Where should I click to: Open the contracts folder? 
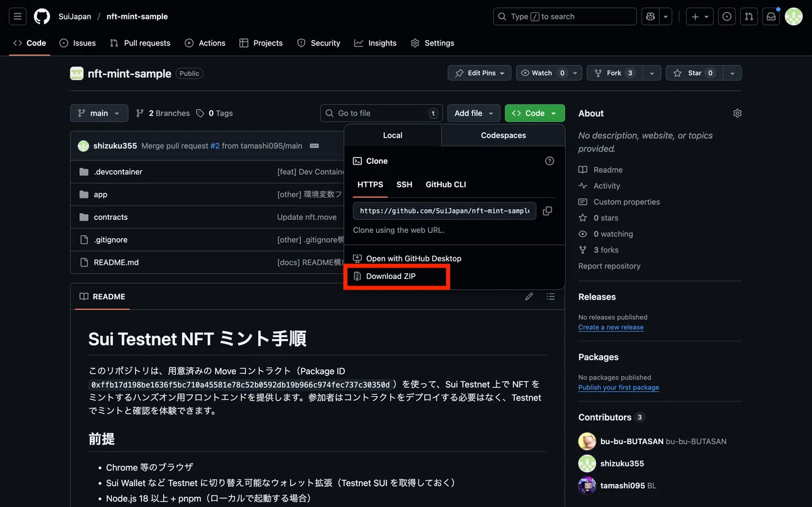[111, 217]
